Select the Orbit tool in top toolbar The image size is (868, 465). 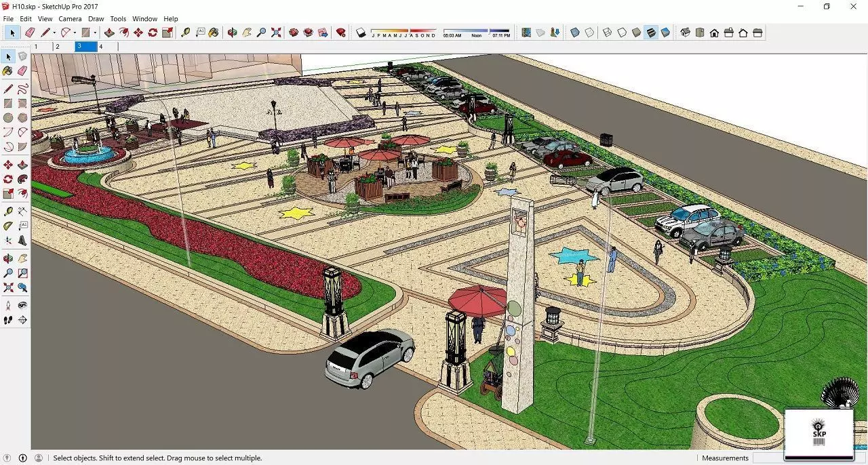[x=232, y=33]
